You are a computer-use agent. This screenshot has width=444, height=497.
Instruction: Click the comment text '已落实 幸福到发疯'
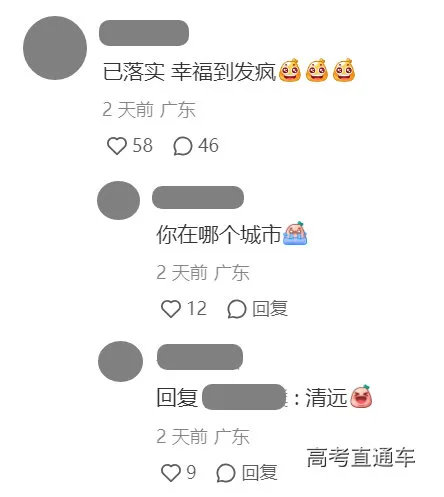189,72
